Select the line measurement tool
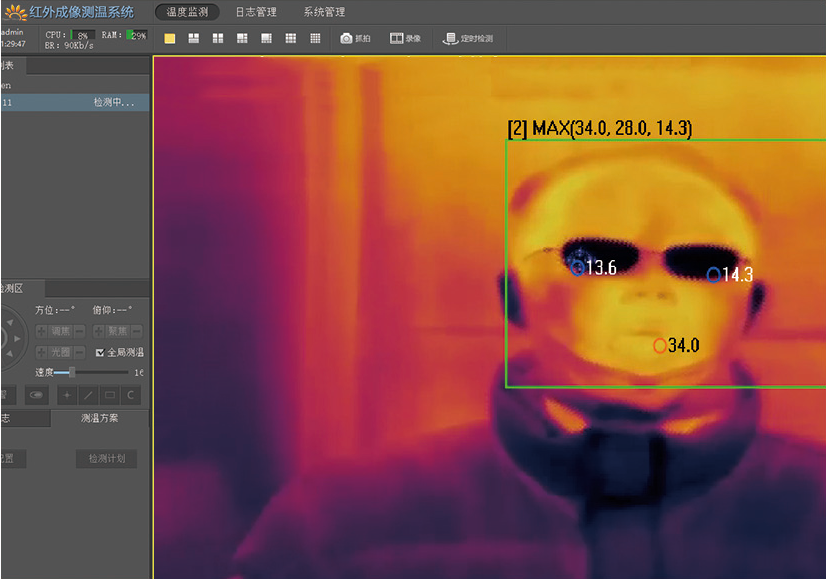Viewport: 826px width, 579px height. click(x=88, y=396)
